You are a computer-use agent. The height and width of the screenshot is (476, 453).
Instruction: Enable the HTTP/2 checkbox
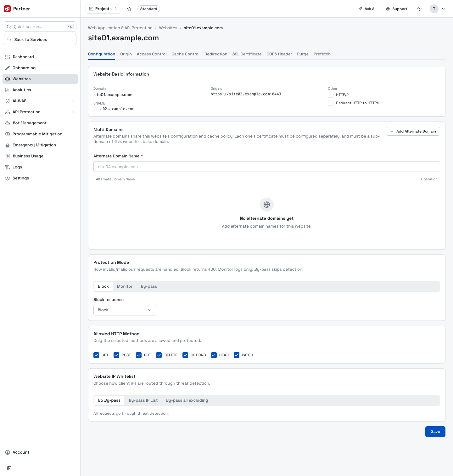click(331, 95)
